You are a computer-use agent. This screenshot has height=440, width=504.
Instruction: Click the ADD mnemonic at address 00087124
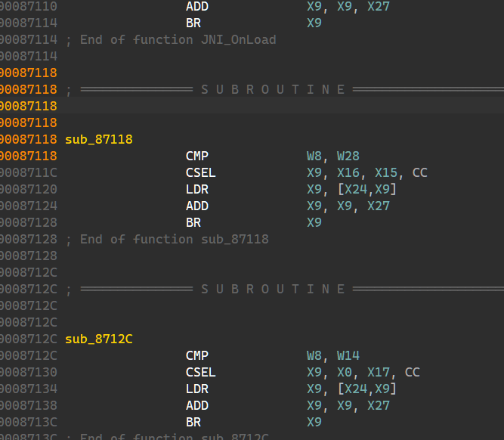pos(197,206)
